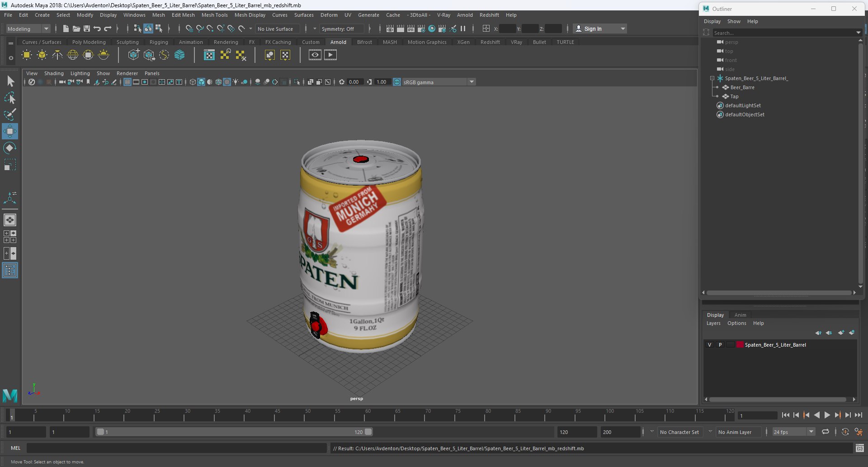The width and height of the screenshot is (868, 467).
Task: Create Arnold area light icon
Action: (x=27, y=55)
